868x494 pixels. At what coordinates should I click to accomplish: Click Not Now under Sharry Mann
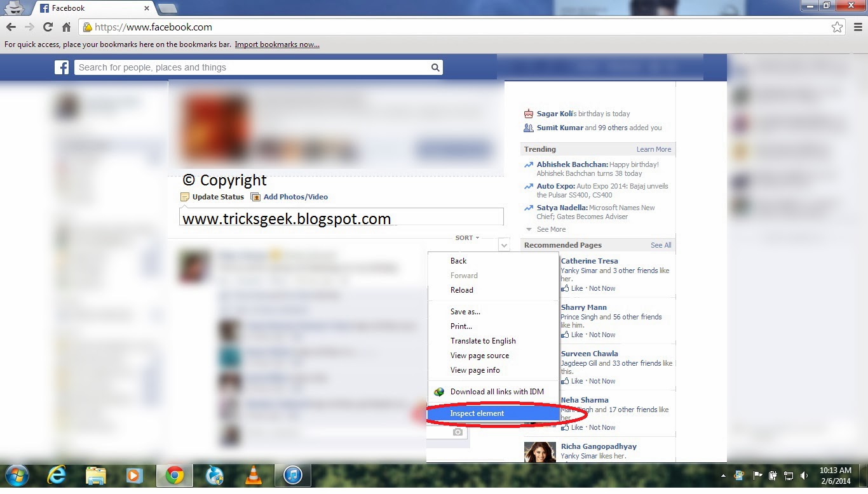(x=602, y=335)
